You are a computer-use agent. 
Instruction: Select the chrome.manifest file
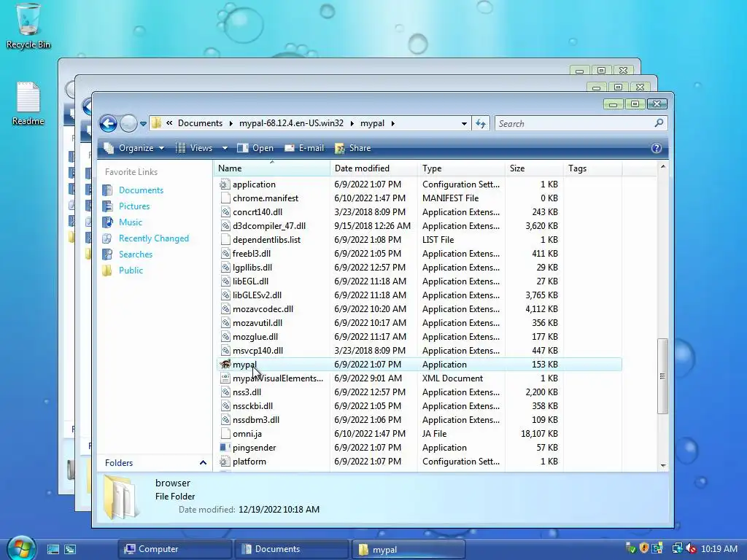(266, 198)
